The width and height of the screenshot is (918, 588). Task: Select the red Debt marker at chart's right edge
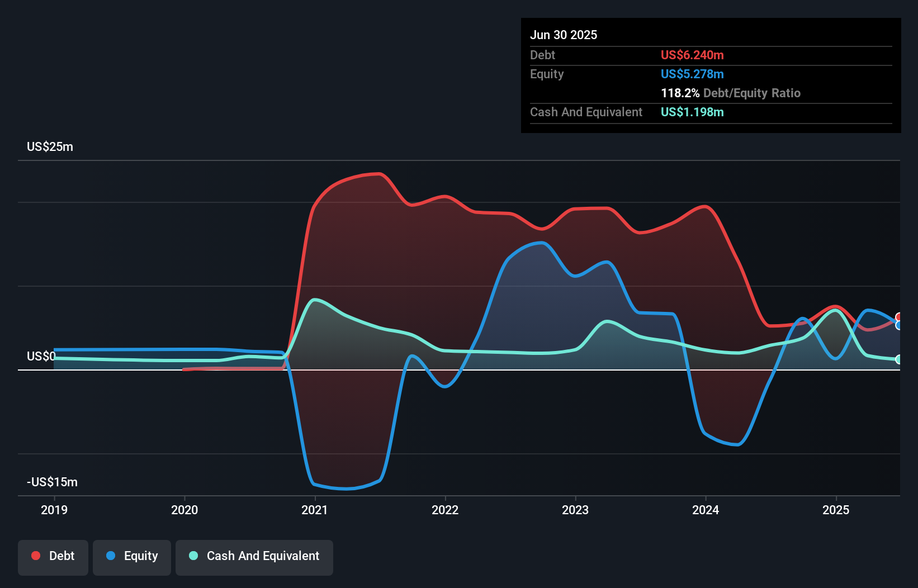pos(898,316)
